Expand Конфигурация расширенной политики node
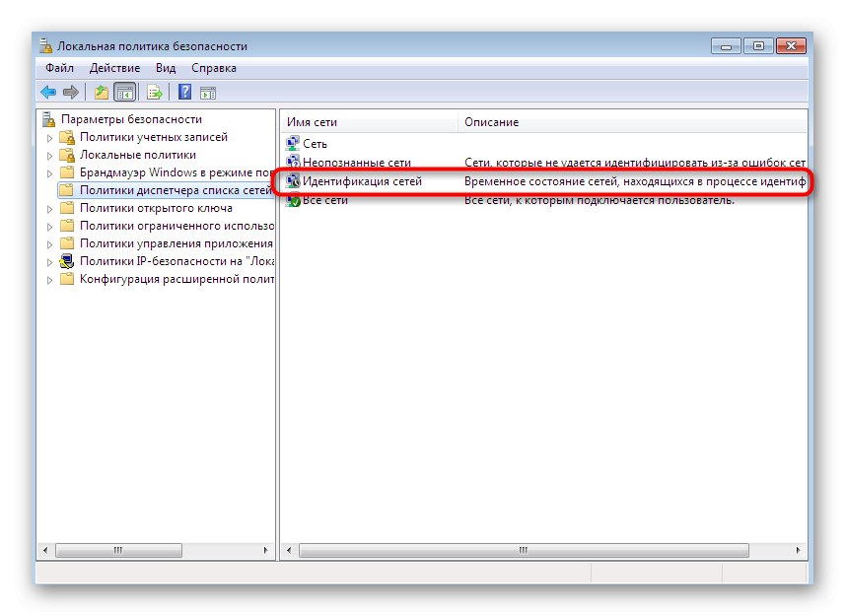Image resolution: width=845 pixels, height=616 pixels. click(49, 281)
